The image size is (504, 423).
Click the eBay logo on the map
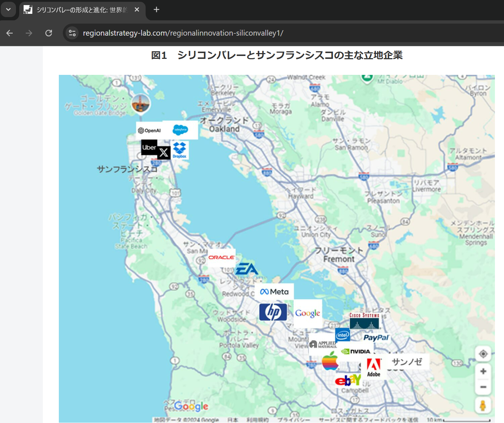pyautogui.click(x=348, y=380)
